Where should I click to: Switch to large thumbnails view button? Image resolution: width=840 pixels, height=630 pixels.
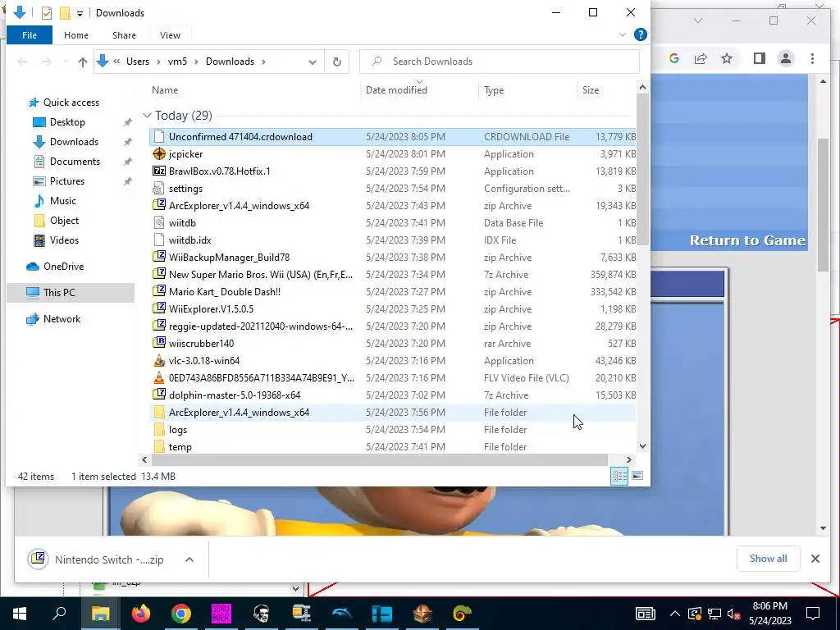point(637,476)
